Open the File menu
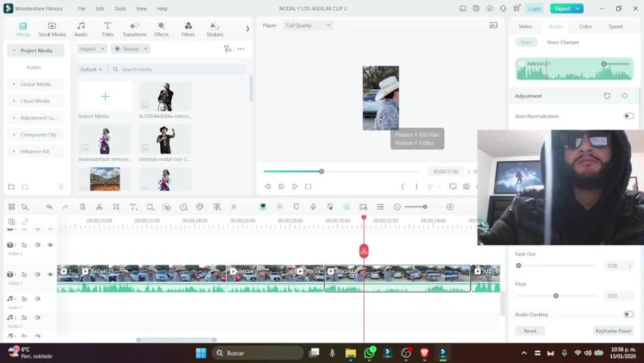This screenshot has width=644, height=363. click(82, 9)
